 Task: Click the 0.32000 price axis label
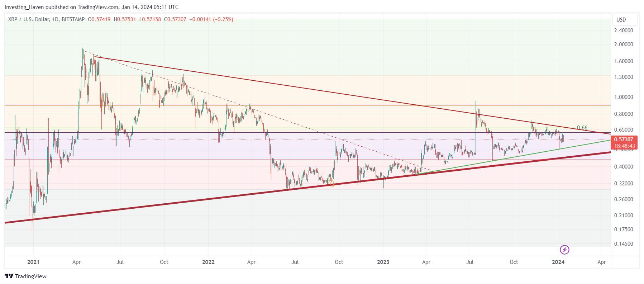624,184
